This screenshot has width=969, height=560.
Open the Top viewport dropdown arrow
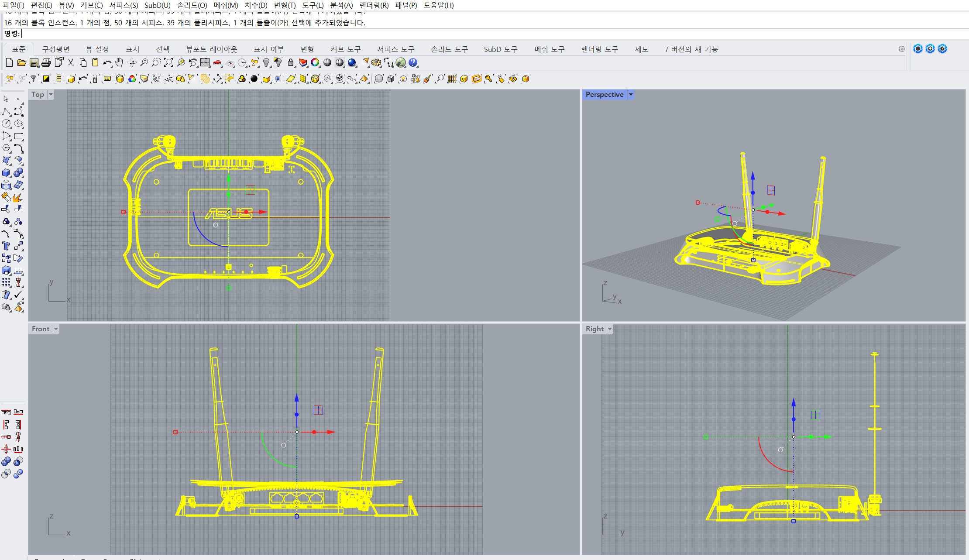51,95
